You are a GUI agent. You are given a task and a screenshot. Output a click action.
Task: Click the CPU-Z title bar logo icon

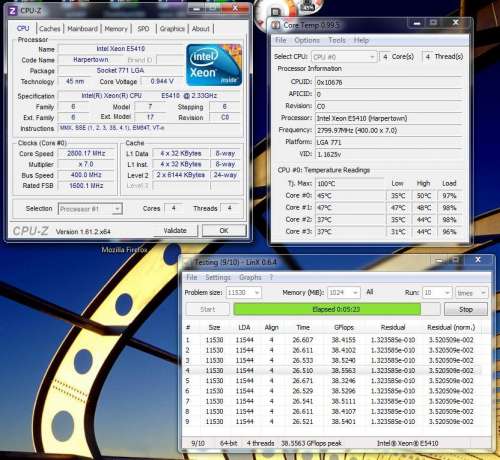pos(12,11)
